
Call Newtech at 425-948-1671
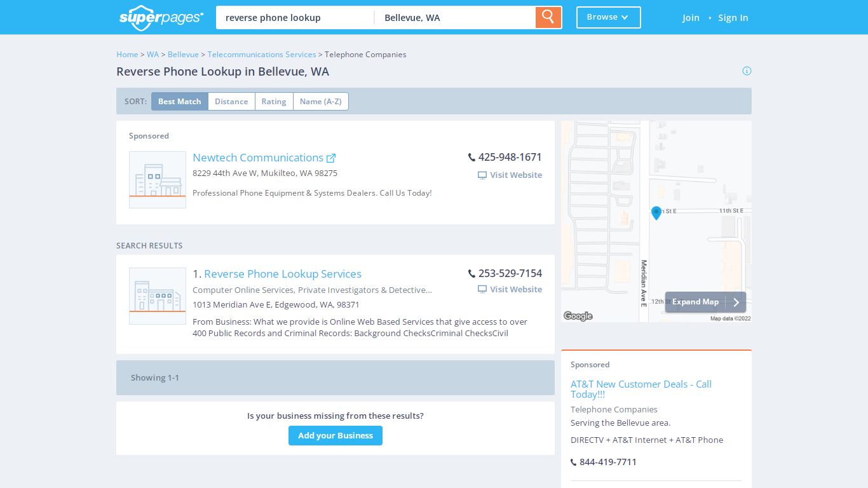point(510,157)
